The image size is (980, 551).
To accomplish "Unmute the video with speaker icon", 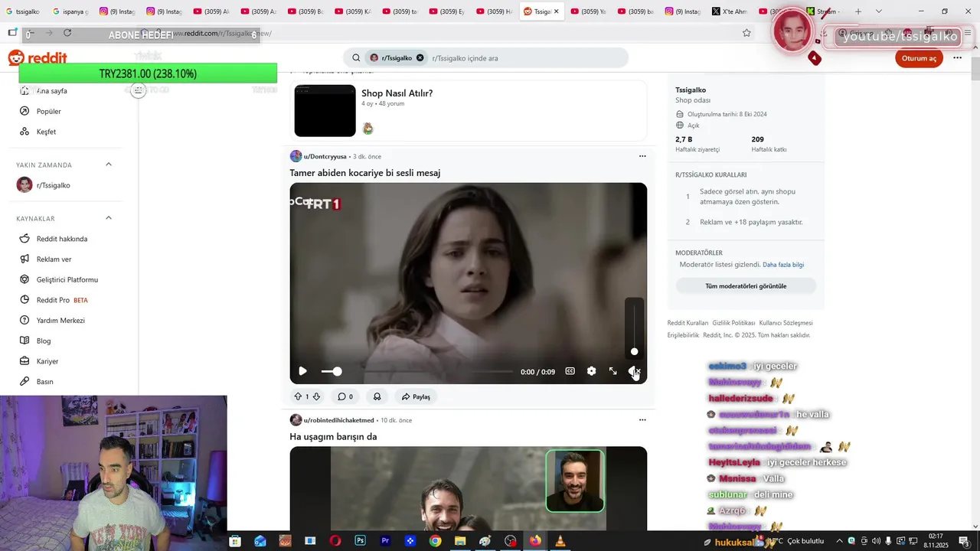I will coord(634,371).
